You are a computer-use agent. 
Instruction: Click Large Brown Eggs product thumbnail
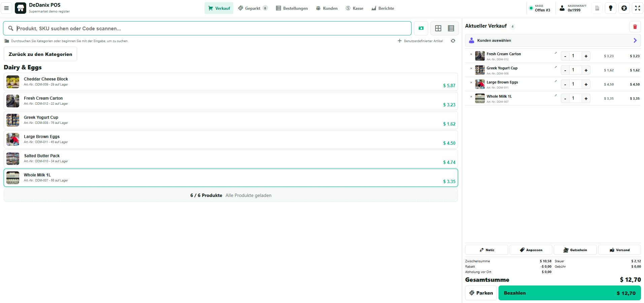pyautogui.click(x=13, y=139)
